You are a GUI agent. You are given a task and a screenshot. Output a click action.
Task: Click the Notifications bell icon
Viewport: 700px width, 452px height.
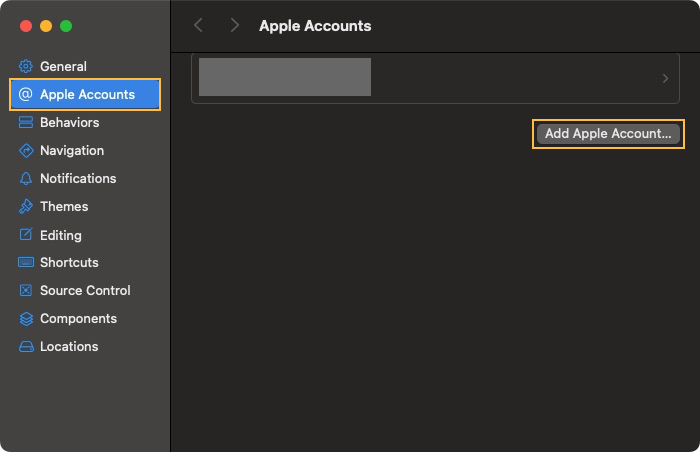click(25, 179)
